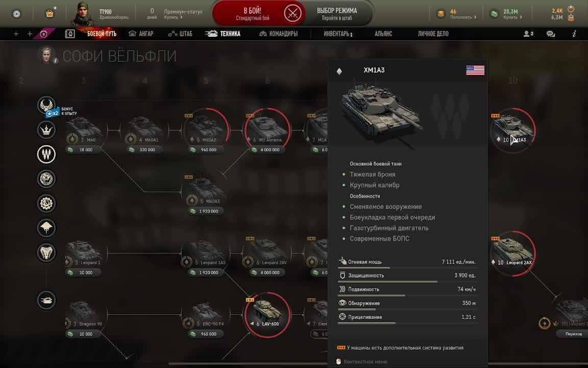The height and width of the screenshot is (368, 588).
Task: Select the manta ray dealer icon
Action: 46,228
